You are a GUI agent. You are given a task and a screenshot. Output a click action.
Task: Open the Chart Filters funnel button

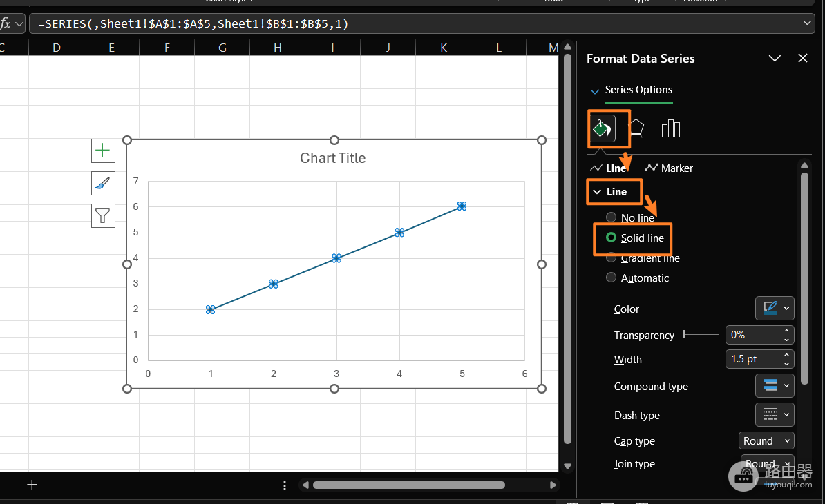point(103,215)
